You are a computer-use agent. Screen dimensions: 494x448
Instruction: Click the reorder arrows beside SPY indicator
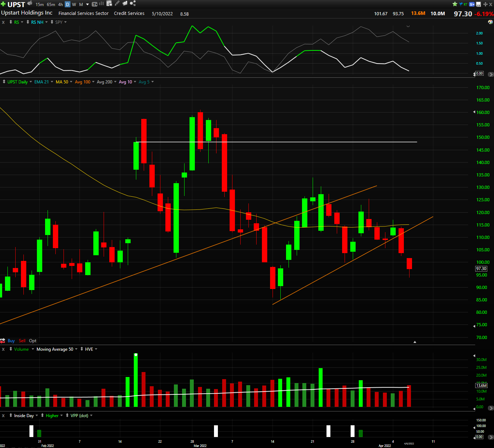pos(52,22)
